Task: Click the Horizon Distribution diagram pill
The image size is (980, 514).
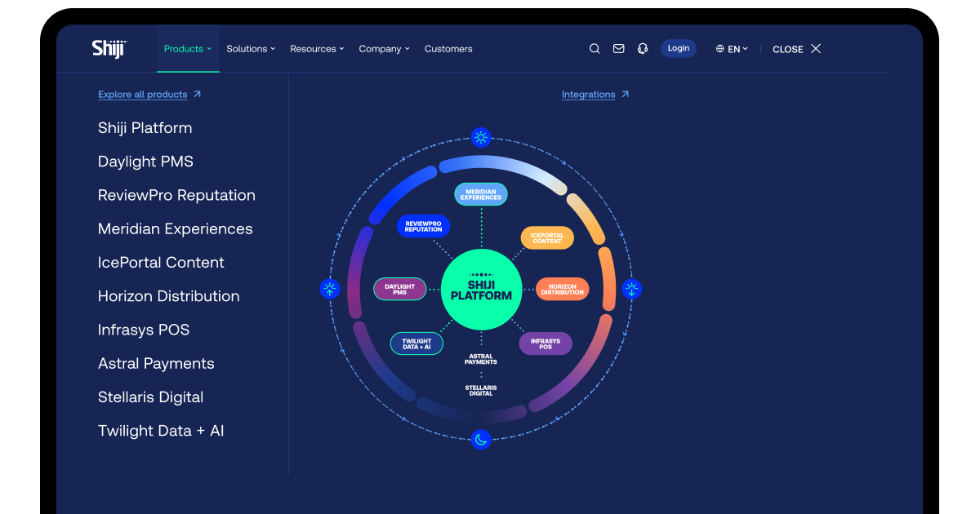Action: click(x=562, y=289)
